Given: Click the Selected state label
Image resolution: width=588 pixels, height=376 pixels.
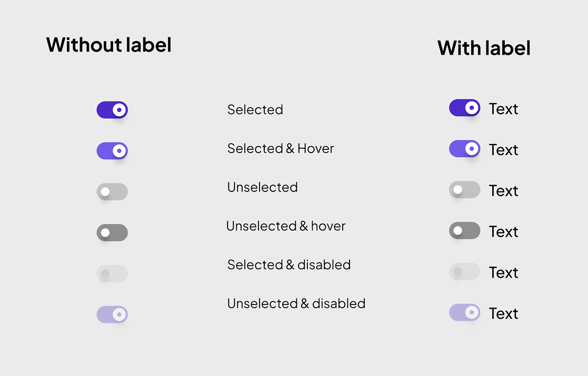Looking at the screenshot, I should click(255, 110).
